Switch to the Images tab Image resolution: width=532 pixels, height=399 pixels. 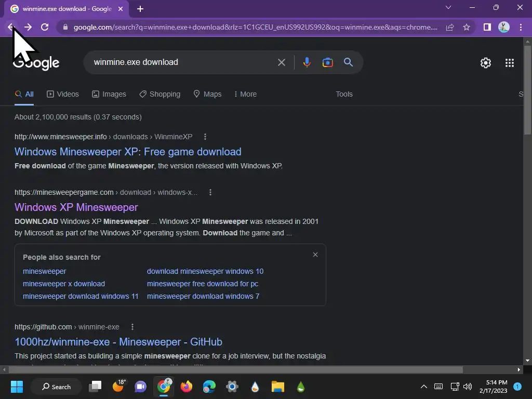[x=109, y=95]
